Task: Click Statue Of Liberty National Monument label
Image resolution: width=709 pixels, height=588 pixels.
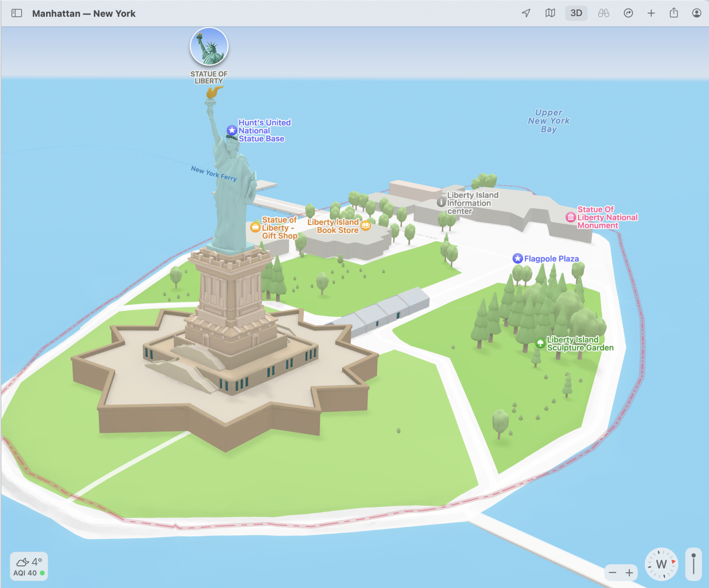Action: (x=607, y=217)
